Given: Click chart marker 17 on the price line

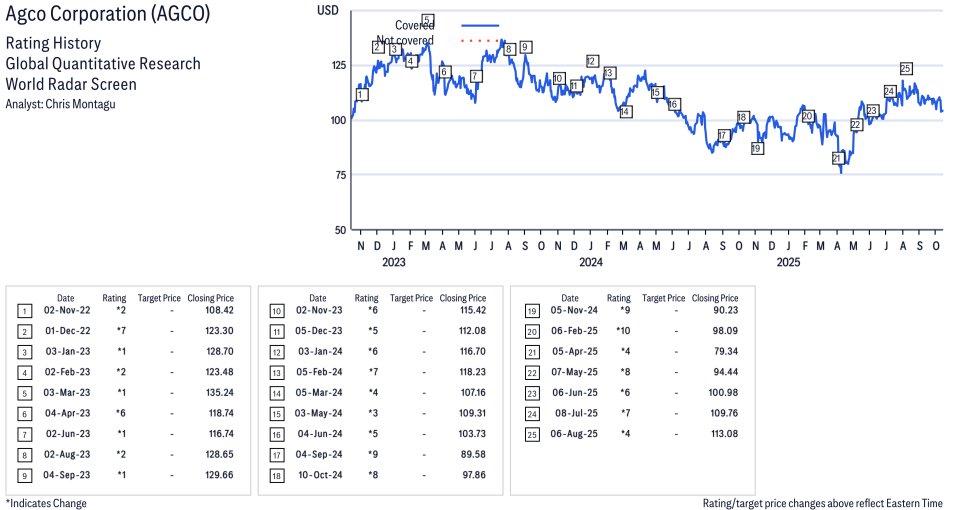Looking at the screenshot, I should [x=723, y=135].
